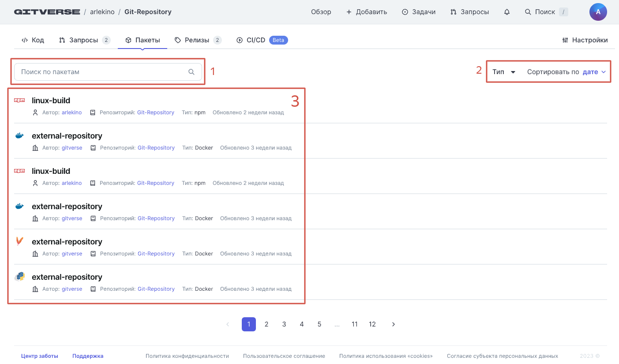Go to page 5
The height and width of the screenshot is (364, 619).
[x=319, y=324]
